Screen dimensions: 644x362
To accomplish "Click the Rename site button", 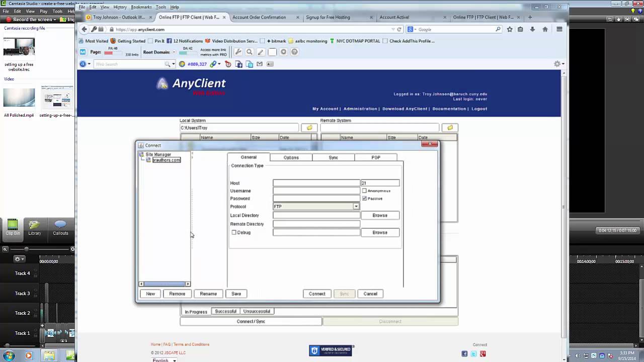I will (x=208, y=294).
